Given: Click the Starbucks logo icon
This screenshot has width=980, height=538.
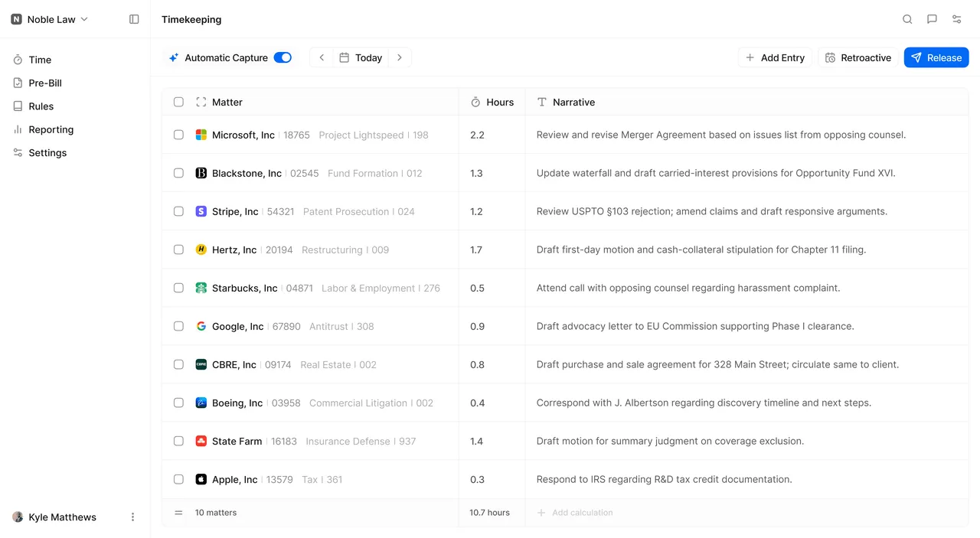Looking at the screenshot, I should point(201,288).
